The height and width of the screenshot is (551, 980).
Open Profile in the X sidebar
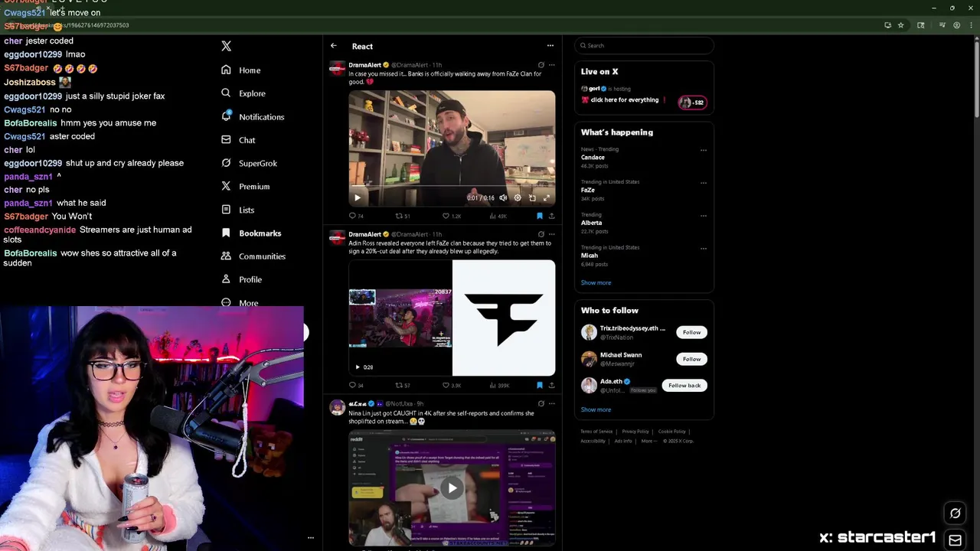241,279
